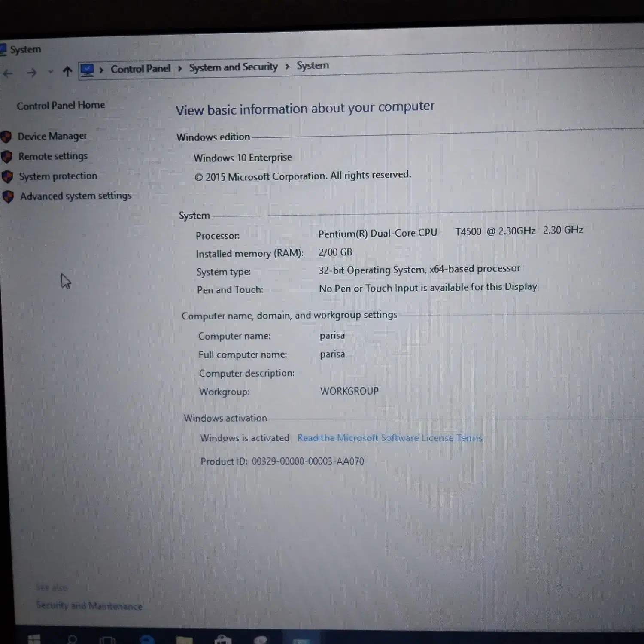Click the System window title bar icon
The height and width of the screenshot is (644, 644).
coord(3,50)
